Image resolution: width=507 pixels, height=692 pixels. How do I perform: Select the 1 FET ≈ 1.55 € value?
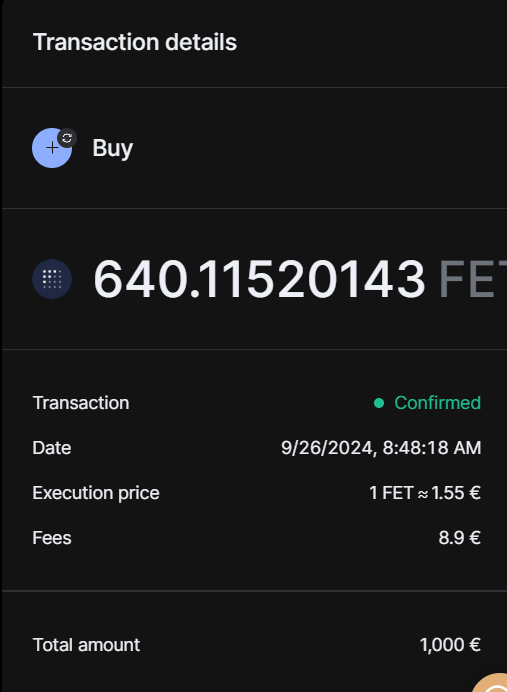[x=424, y=493]
